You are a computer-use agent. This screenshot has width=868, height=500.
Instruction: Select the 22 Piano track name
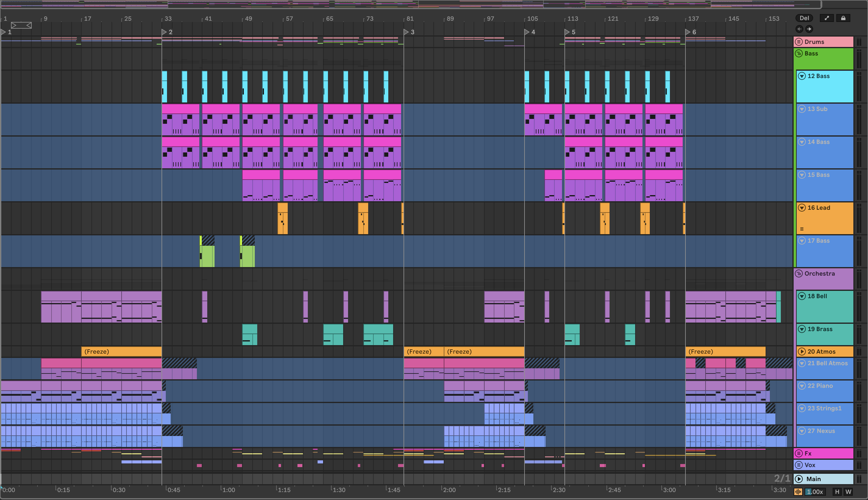(820, 386)
